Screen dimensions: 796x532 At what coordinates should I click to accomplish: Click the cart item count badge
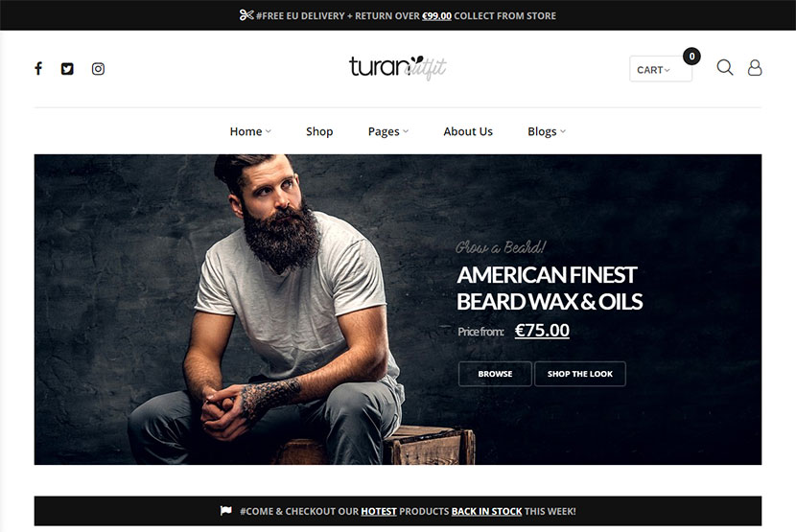click(691, 56)
